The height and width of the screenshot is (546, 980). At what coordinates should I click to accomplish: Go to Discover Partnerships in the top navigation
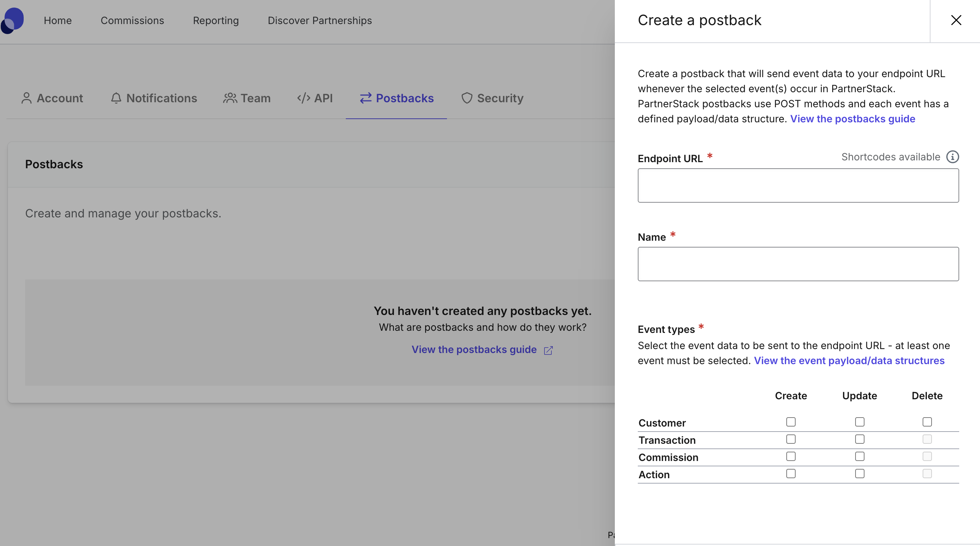point(320,20)
